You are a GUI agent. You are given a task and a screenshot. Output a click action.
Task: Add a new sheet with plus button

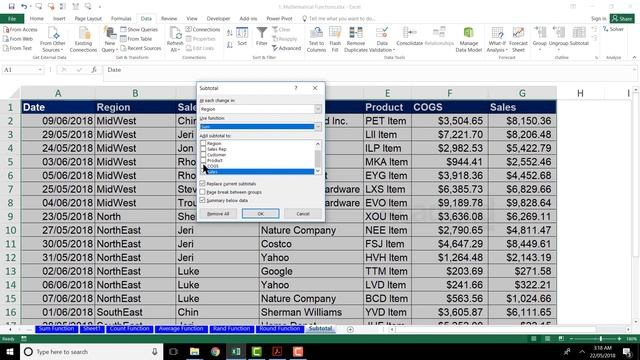coord(350,329)
